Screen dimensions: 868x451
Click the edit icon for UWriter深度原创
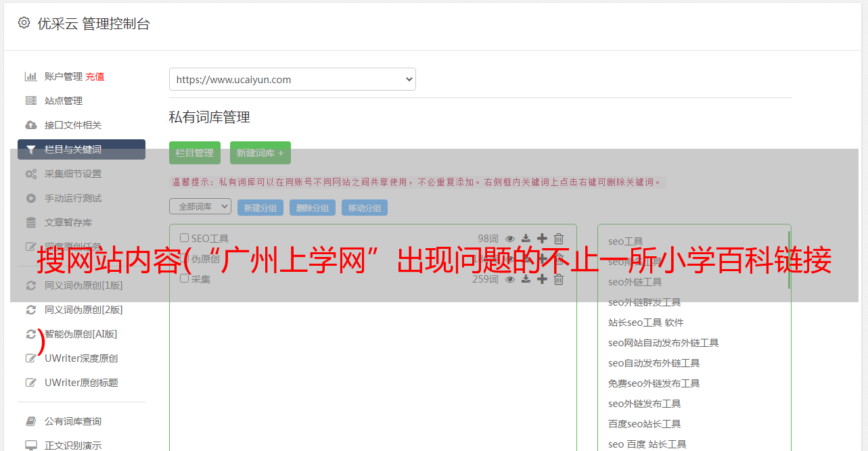(x=30, y=358)
